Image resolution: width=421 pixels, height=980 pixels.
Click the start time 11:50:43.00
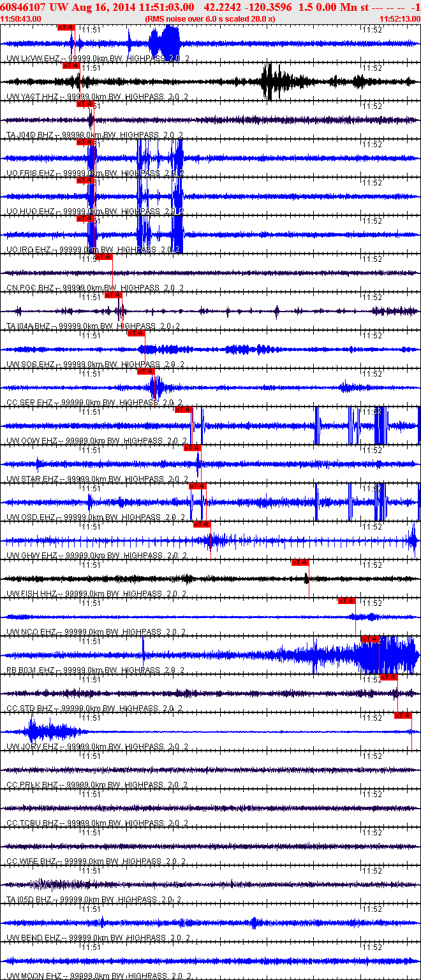[21, 19]
